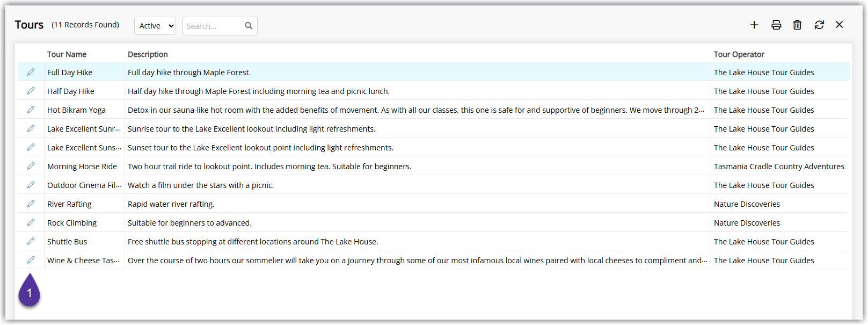The height and width of the screenshot is (325, 868).
Task: Sort by Description column header
Action: pyautogui.click(x=148, y=54)
